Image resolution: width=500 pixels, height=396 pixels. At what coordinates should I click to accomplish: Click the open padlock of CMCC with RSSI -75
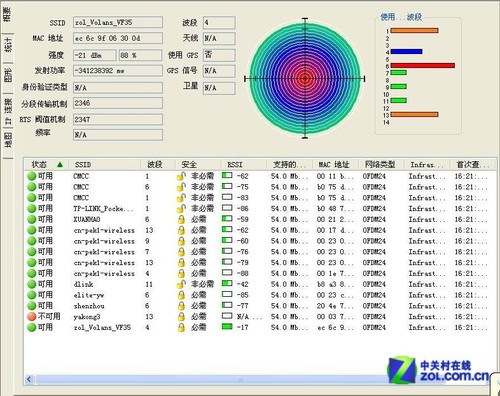pyautogui.click(x=181, y=187)
